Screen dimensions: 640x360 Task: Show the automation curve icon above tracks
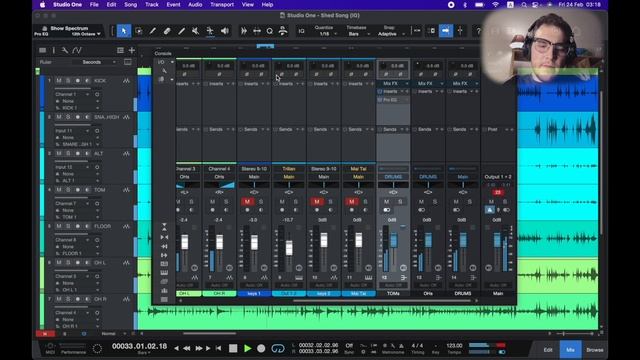tap(77, 50)
